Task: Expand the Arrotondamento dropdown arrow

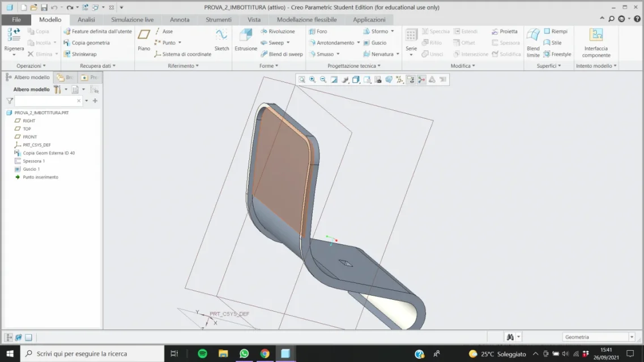Action: [359, 43]
